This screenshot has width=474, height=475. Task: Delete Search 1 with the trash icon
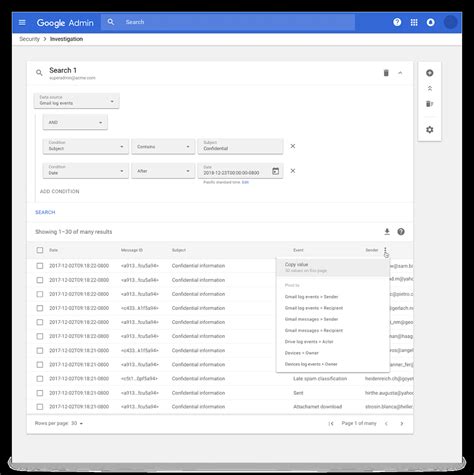(x=386, y=73)
